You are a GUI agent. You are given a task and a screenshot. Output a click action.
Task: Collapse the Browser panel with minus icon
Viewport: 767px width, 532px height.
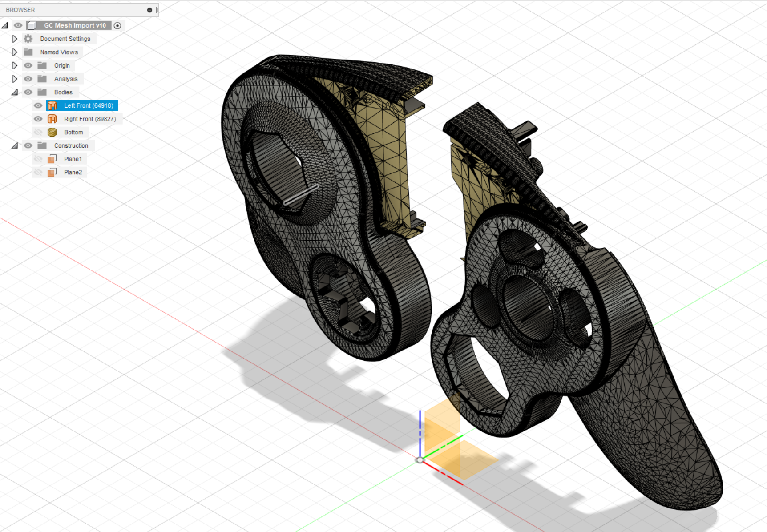coord(149,10)
